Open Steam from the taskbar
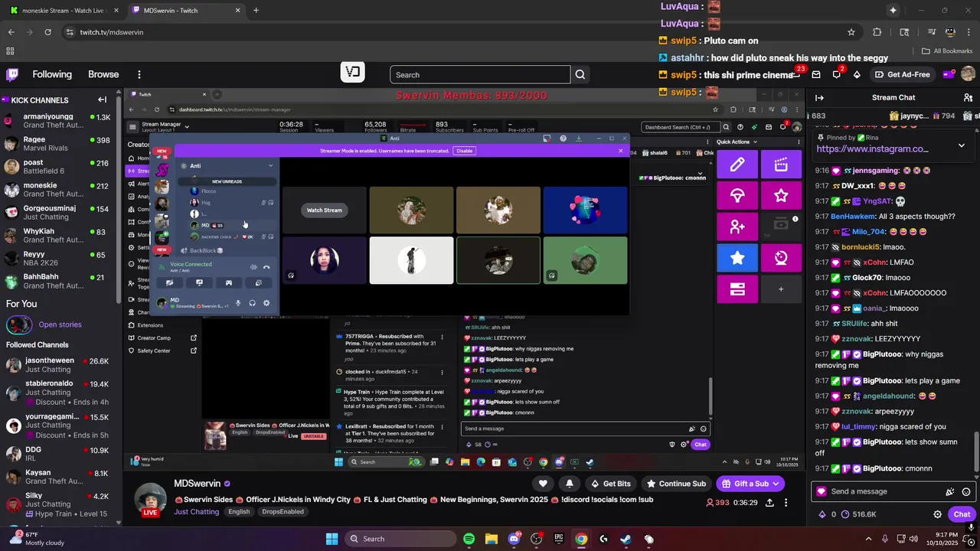Viewport: 980px width, 551px height. [x=626, y=539]
